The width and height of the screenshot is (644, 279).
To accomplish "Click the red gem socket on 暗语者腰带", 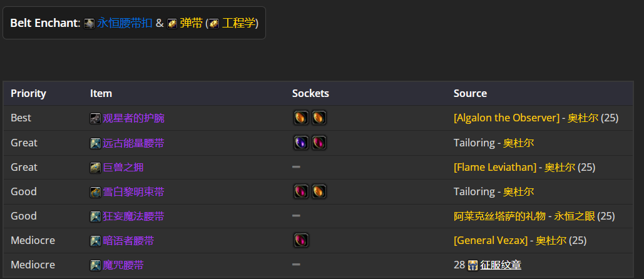I will pyautogui.click(x=301, y=240).
